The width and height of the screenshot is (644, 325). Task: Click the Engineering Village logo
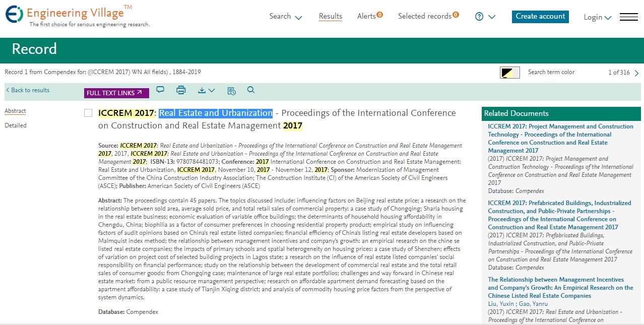click(78, 17)
